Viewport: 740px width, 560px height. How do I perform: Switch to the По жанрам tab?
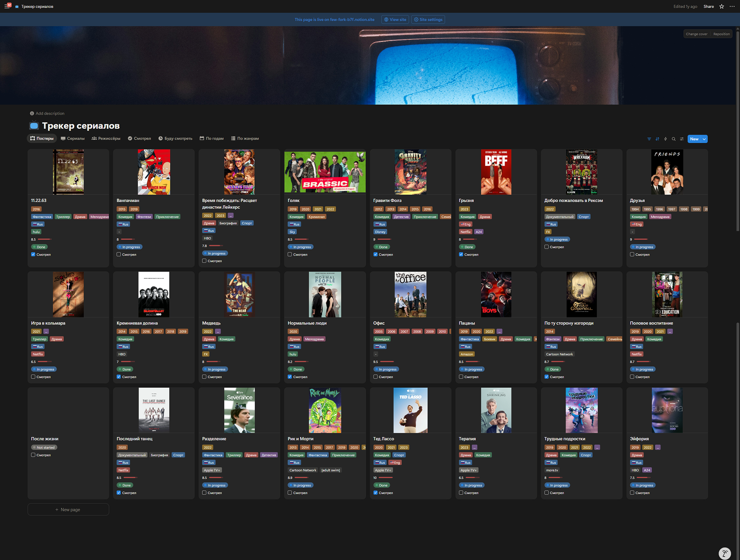tap(245, 138)
